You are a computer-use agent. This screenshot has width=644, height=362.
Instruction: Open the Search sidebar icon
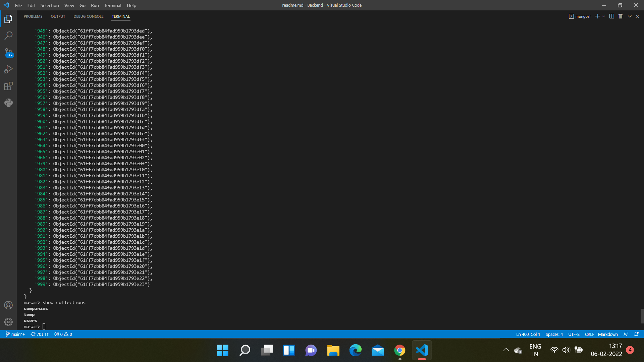coord(8,36)
